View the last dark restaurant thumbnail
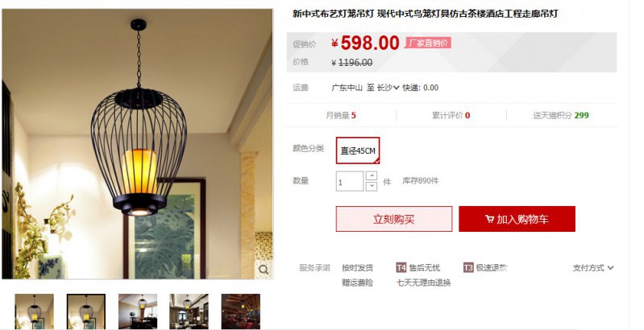644x330 pixels. pos(241,311)
